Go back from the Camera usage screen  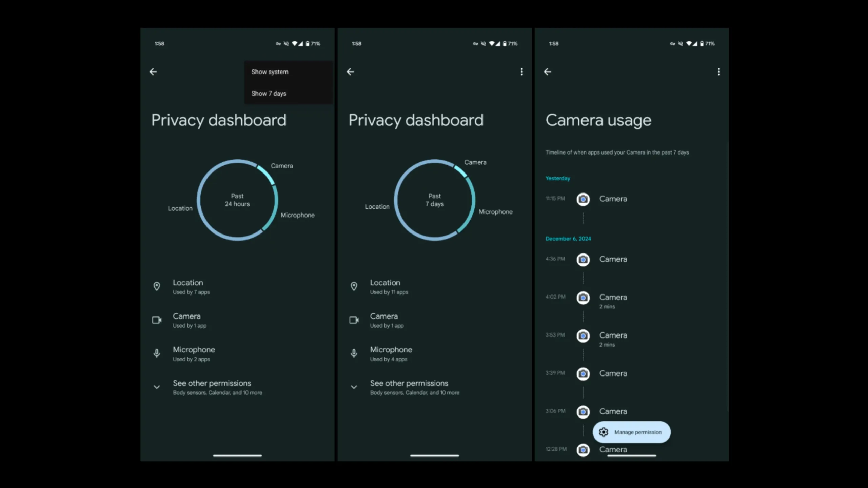(548, 72)
